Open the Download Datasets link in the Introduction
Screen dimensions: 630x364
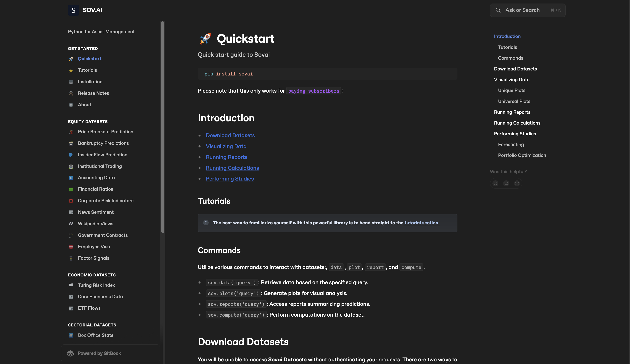coord(230,136)
